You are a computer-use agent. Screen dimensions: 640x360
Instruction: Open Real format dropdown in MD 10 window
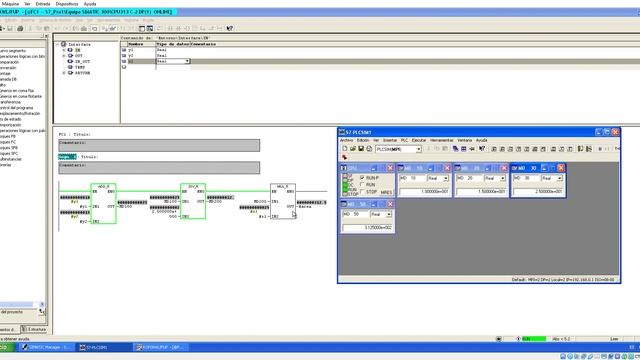[446, 178]
